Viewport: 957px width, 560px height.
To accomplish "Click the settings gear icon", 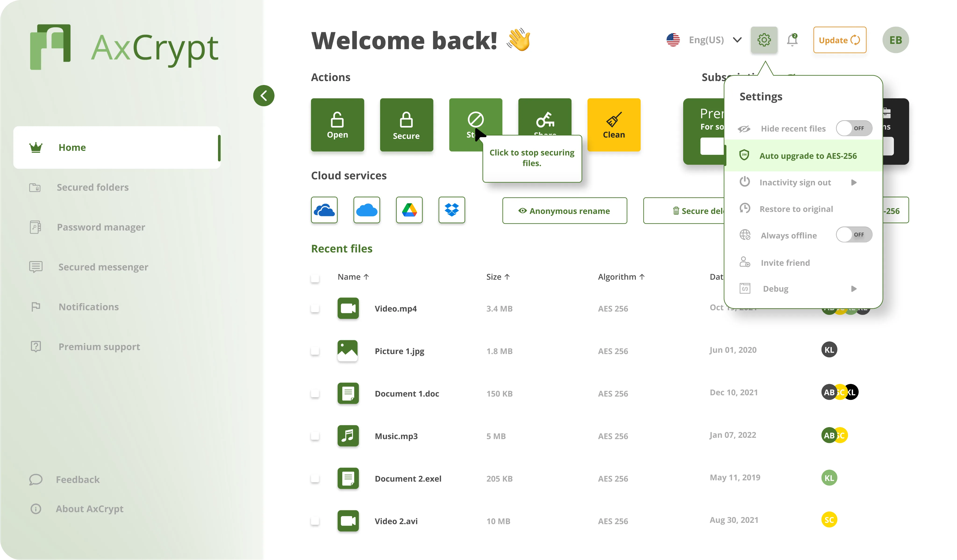I will (764, 40).
